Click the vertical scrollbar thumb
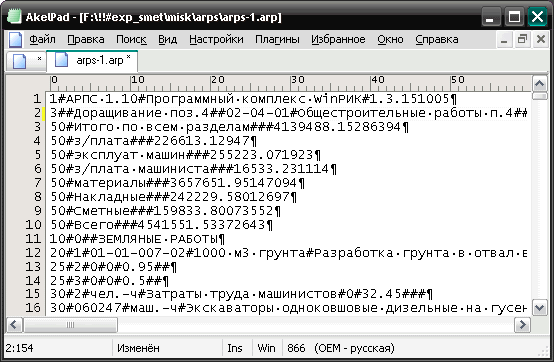The width and height of the screenshot is (554, 362). [x=540, y=96]
